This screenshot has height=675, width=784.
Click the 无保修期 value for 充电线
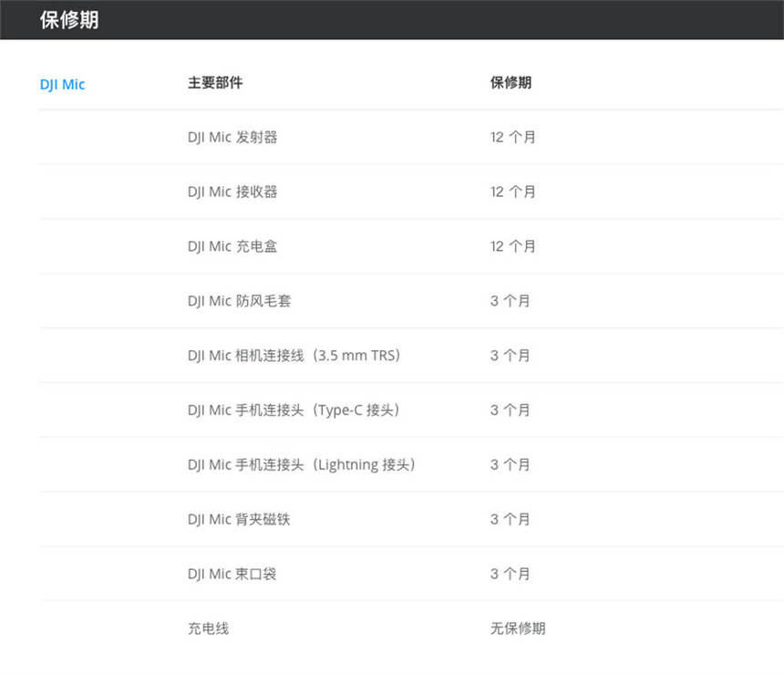518,628
